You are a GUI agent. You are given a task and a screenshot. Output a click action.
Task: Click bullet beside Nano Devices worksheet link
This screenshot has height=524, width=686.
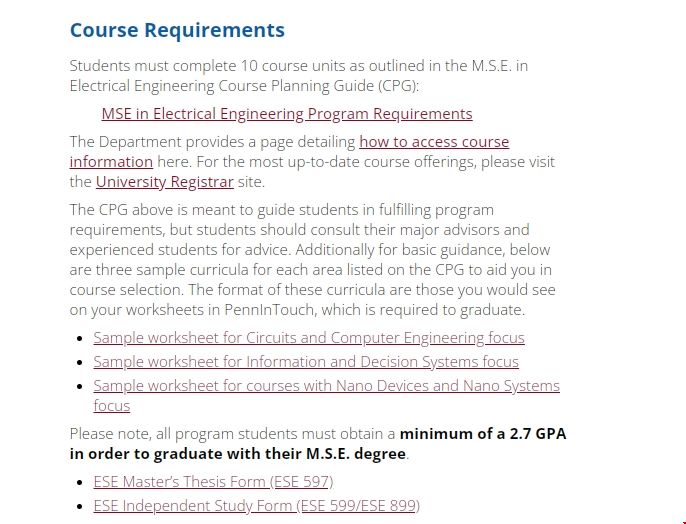(79, 387)
